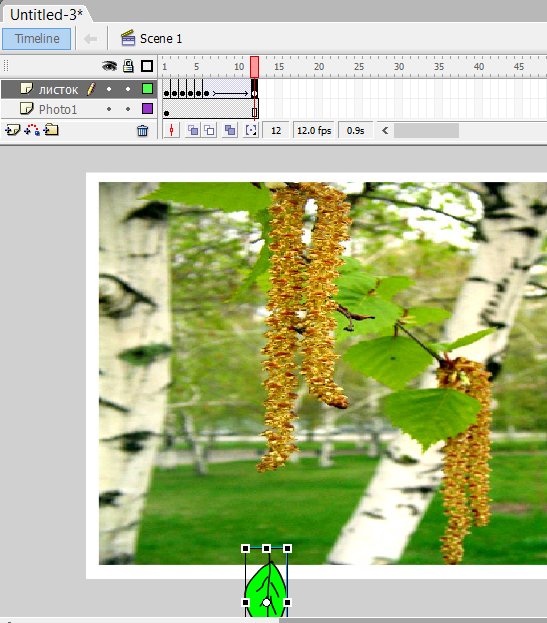Toggle the Onion Skin Outlines button
Image resolution: width=547 pixels, height=623 pixels.
click(209, 130)
